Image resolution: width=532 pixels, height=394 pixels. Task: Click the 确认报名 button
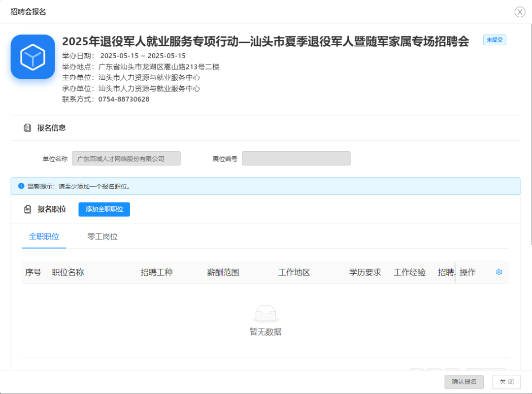pos(464,382)
